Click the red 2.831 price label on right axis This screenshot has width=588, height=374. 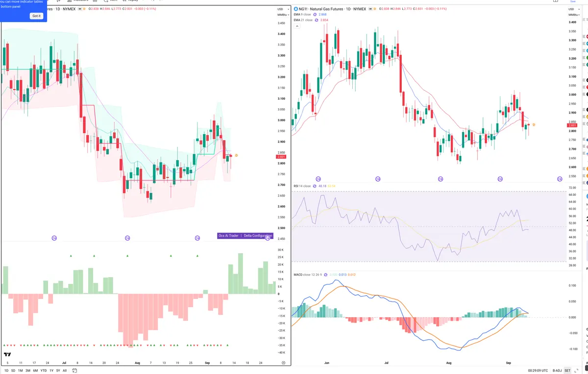(x=573, y=125)
